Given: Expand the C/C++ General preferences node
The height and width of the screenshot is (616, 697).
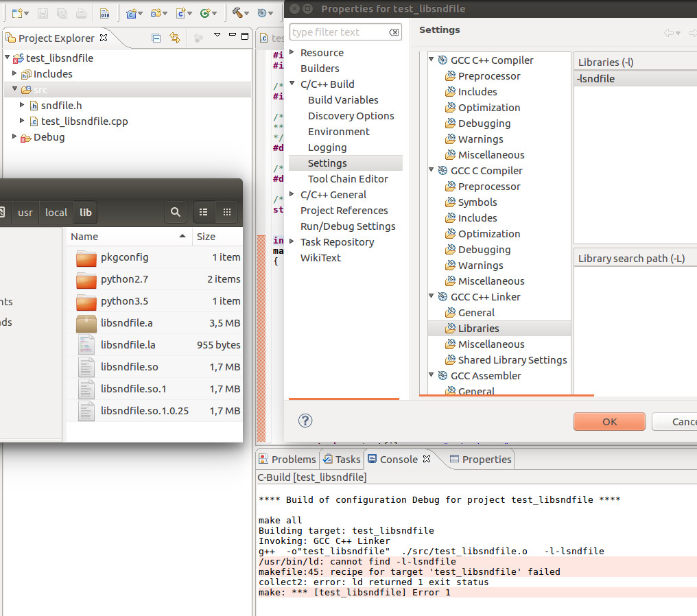Looking at the screenshot, I should tap(292, 195).
